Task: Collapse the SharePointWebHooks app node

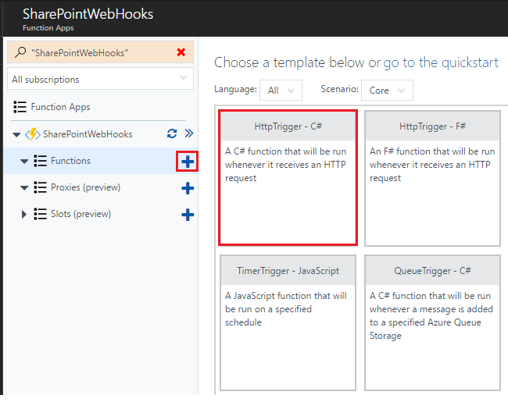Action: 16,134
